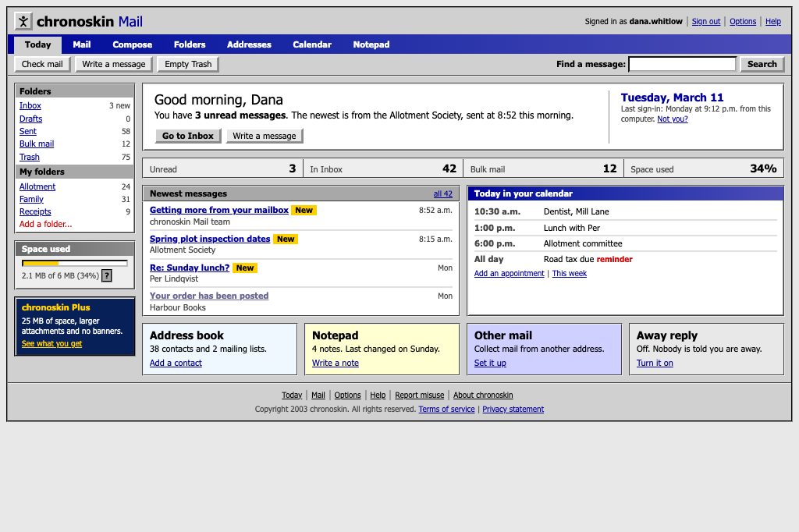
Task: Open the Notepad tab
Action: pos(371,44)
